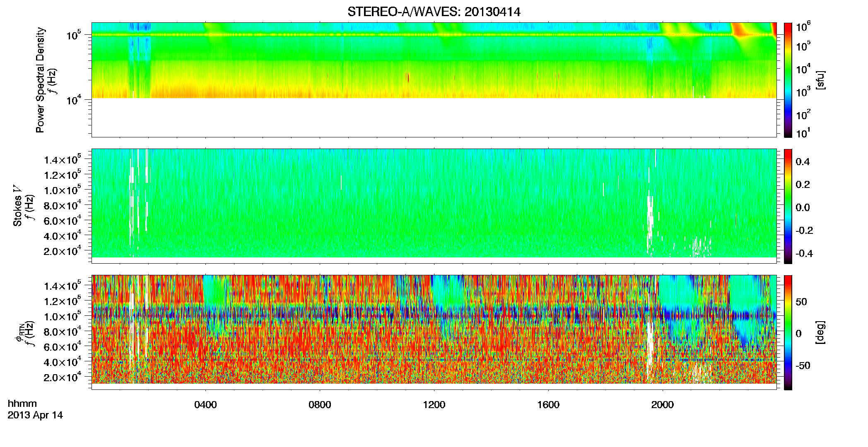Click the Power Spectral Density spectrogram panel
868x447 pixels.
(x=434, y=80)
